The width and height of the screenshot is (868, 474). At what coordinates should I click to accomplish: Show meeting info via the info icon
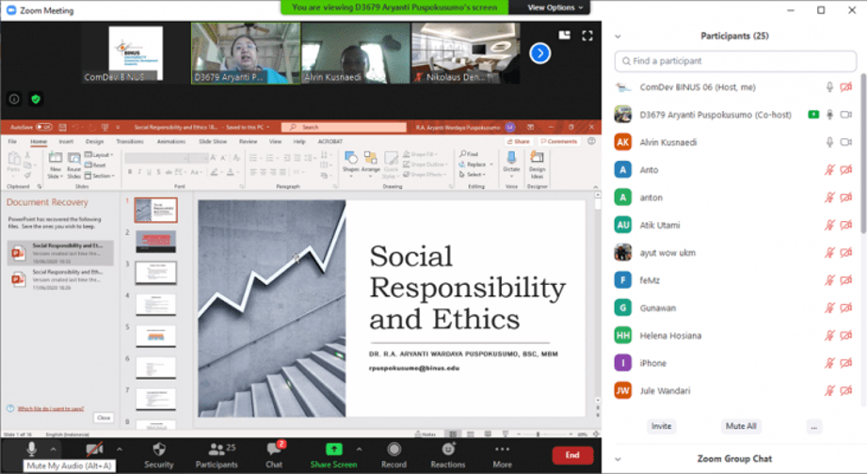pyautogui.click(x=14, y=99)
